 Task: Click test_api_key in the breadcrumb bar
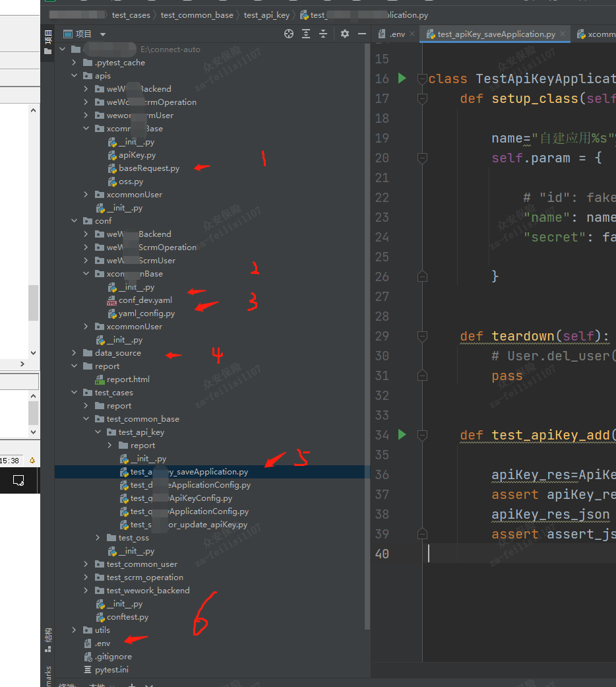266,15
